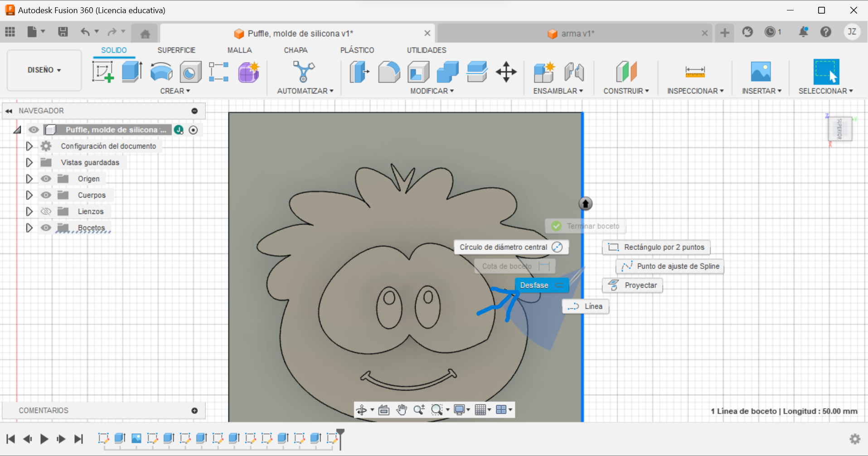
Task: Switch to the SUPERFICIE tab
Action: pyautogui.click(x=176, y=50)
